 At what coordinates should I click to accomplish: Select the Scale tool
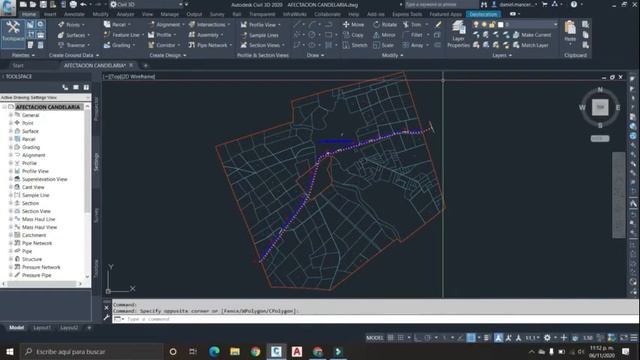[x=383, y=45]
